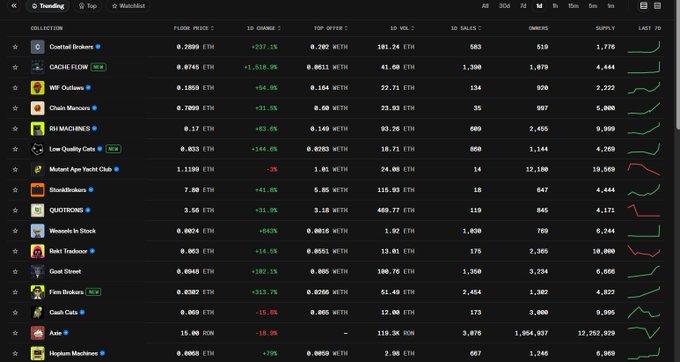
Task: Open Mutant Ape Yacht Club avatar
Action: (38, 170)
